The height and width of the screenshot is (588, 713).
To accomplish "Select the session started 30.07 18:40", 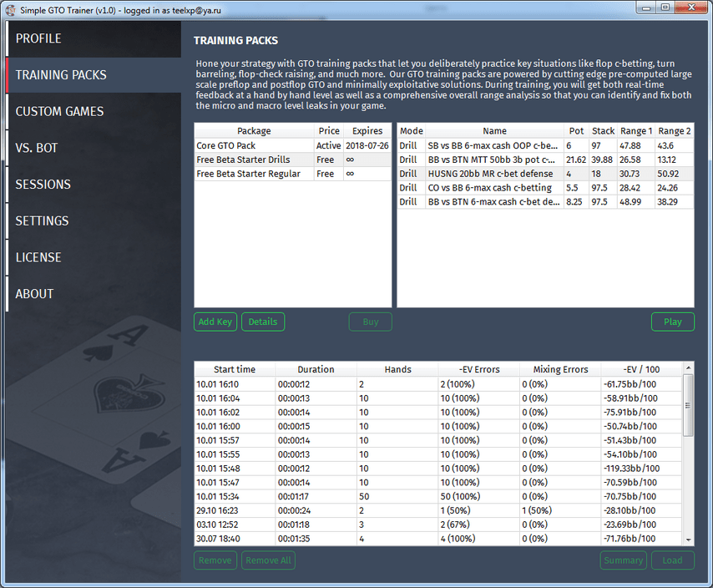I will click(x=438, y=539).
